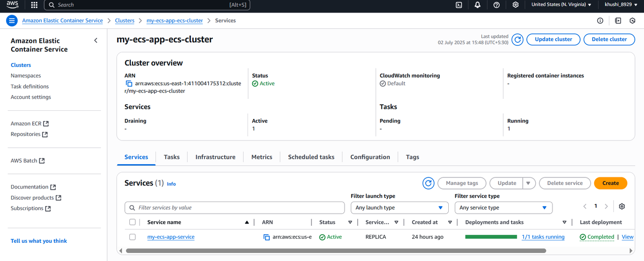644x261 pixels.
Task: Copy the cluster ARN
Action: click(x=129, y=84)
